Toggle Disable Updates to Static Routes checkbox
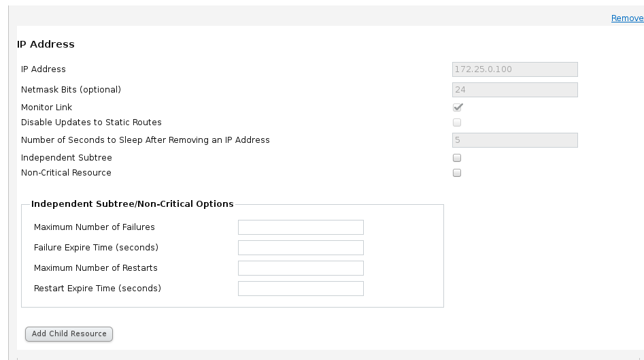 pyautogui.click(x=457, y=122)
